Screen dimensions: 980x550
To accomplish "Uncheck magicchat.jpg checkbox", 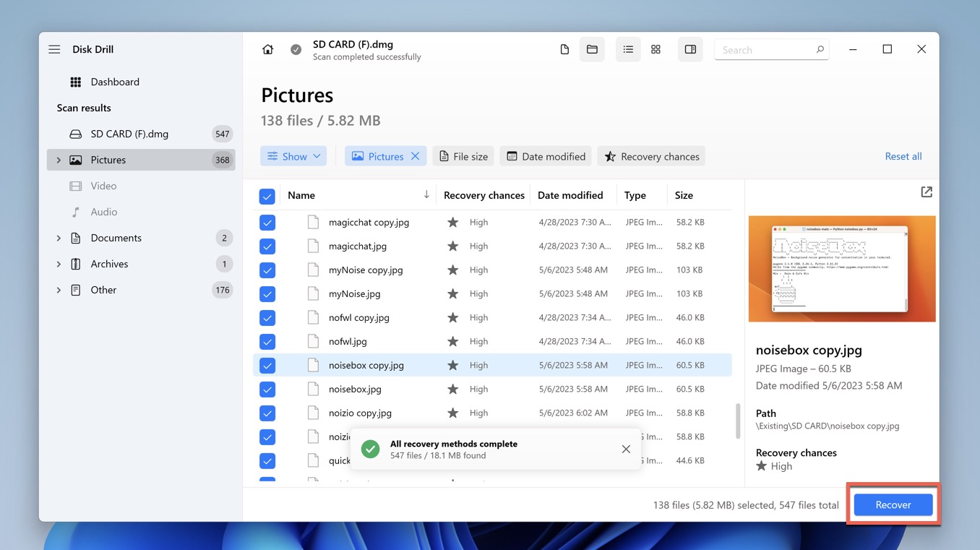I will (267, 246).
